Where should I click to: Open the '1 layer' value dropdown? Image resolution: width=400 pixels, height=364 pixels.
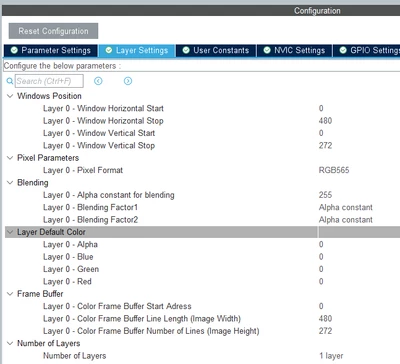tap(331, 356)
